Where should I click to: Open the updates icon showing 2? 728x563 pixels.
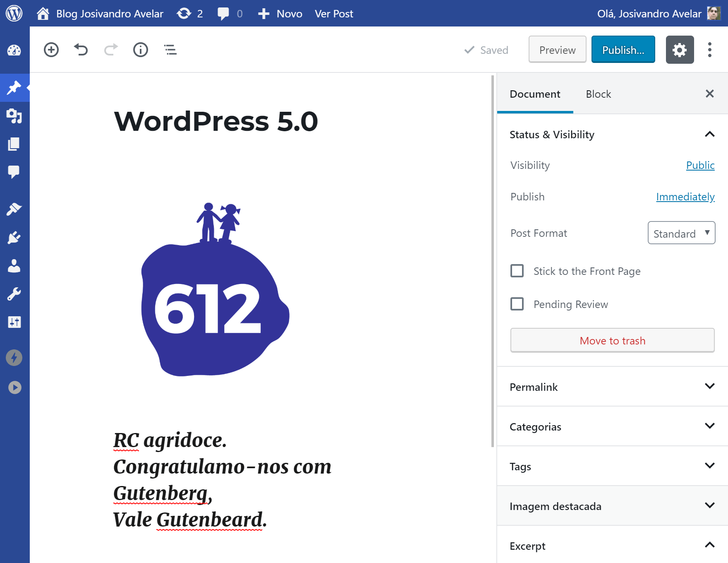189,14
